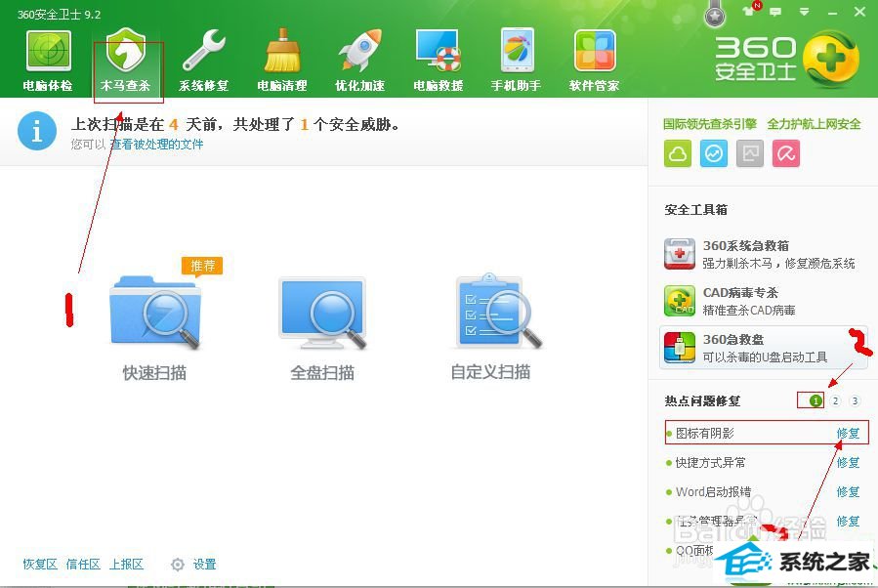The image size is (878, 588).
Task: Click blue info icon beside scan summary
Action: click(37, 131)
